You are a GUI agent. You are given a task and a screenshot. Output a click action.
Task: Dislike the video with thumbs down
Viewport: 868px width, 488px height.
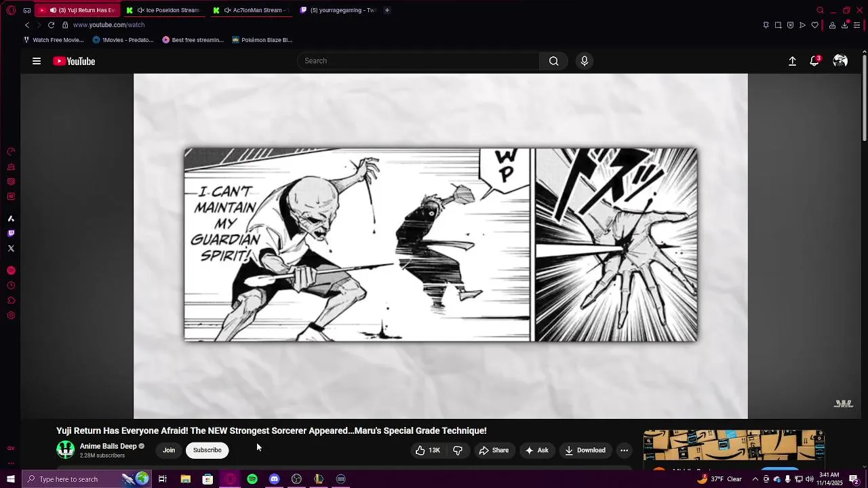pyautogui.click(x=458, y=450)
